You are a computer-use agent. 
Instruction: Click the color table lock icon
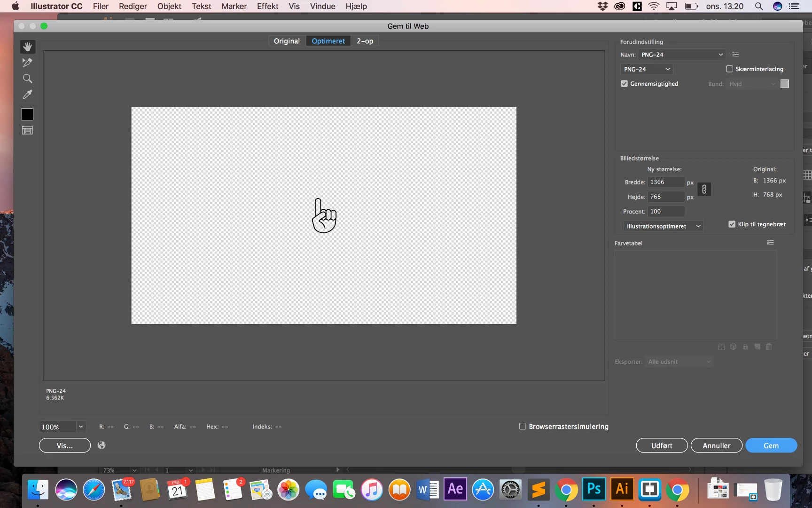(x=745, y=347)
